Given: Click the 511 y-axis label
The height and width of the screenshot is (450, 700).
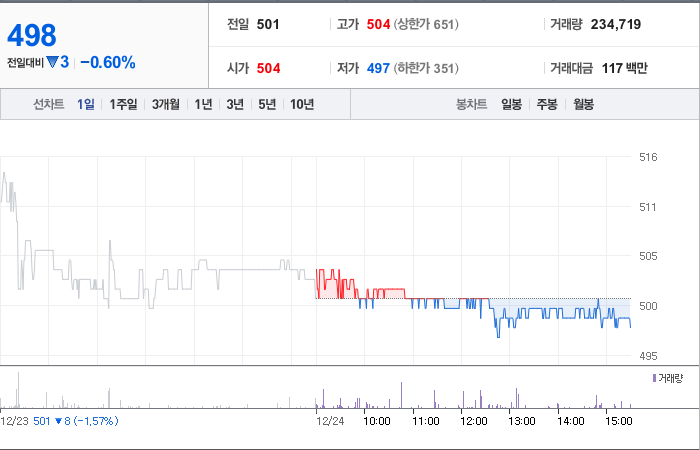Looking at the screenshot, I should [x=648, y=207].
